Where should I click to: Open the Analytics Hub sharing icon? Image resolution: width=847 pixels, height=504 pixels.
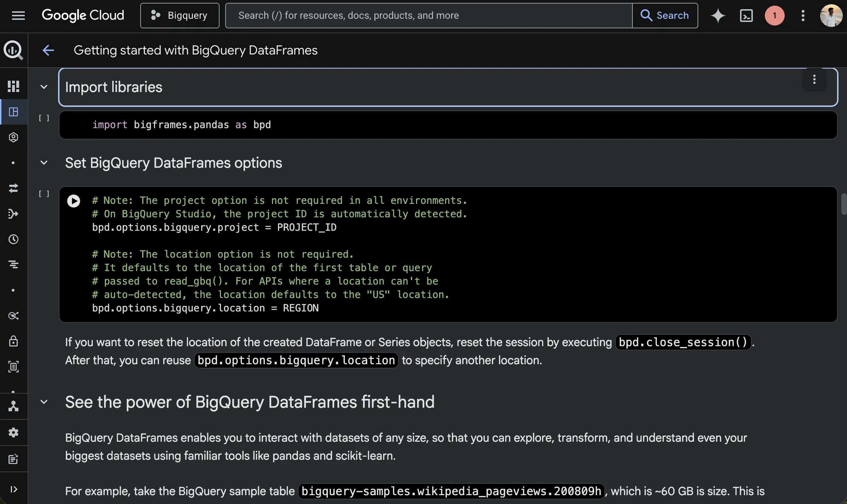[x=13, y=316]
